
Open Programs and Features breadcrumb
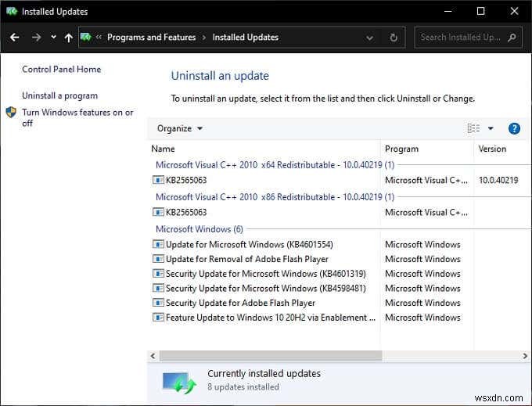coord(151,37)
